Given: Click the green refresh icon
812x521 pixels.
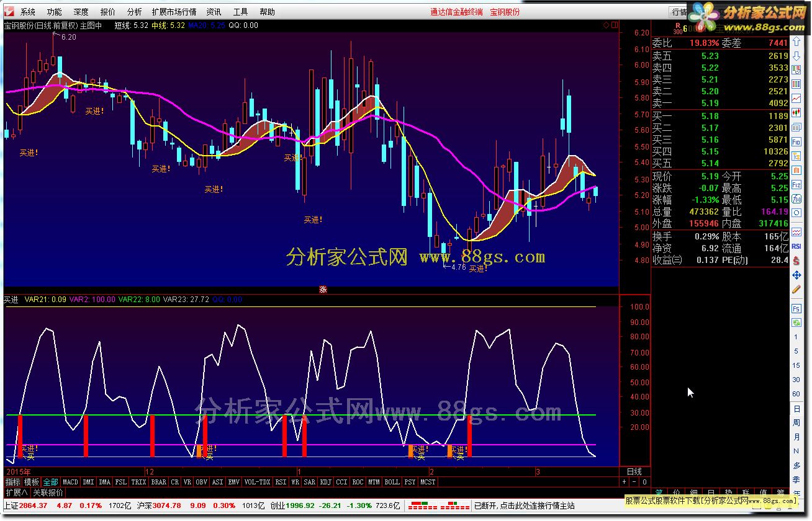Looking at the screenshot, I should (796, 323).
